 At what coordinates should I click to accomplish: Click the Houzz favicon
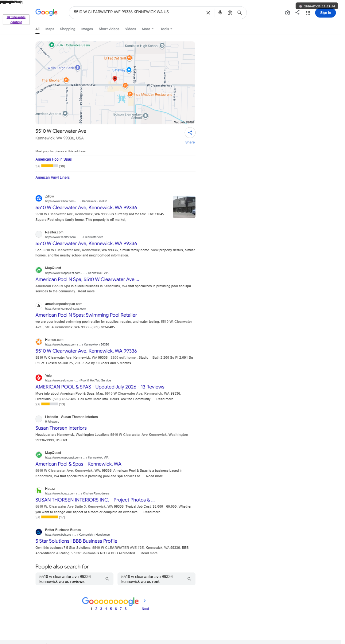39,491
